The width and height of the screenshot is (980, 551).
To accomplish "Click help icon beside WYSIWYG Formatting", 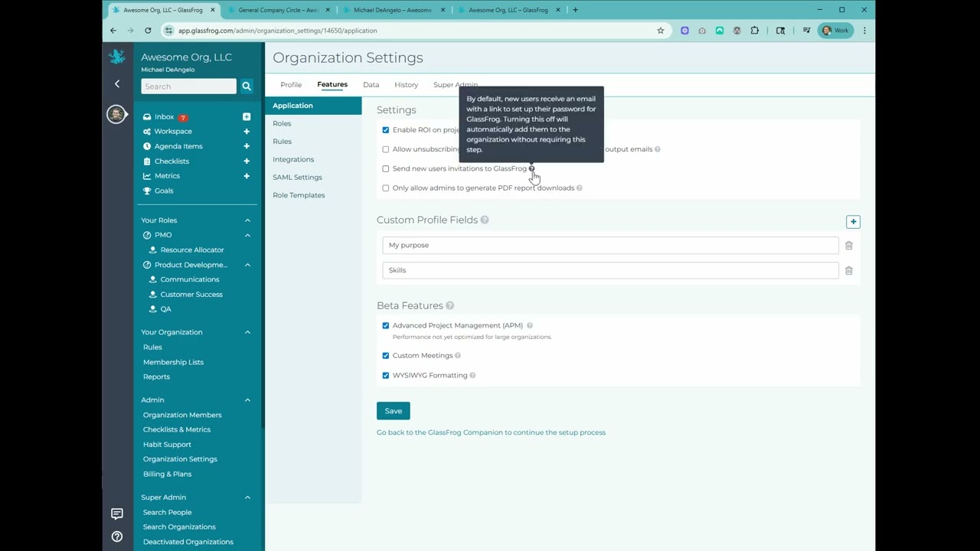I will coord(472,376).
